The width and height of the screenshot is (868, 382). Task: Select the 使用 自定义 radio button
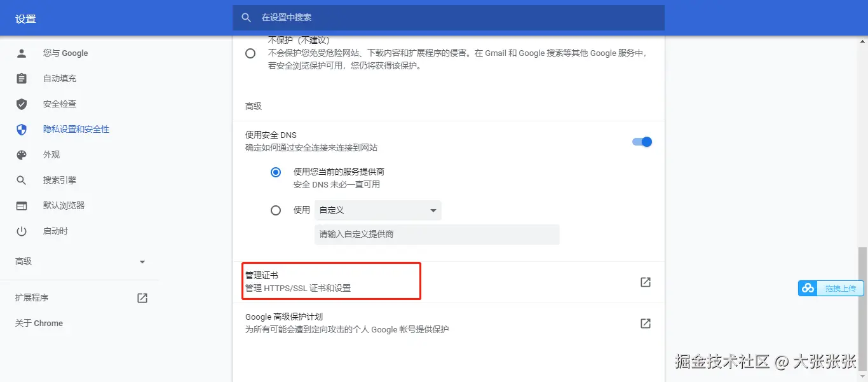[x=276, y=210]
